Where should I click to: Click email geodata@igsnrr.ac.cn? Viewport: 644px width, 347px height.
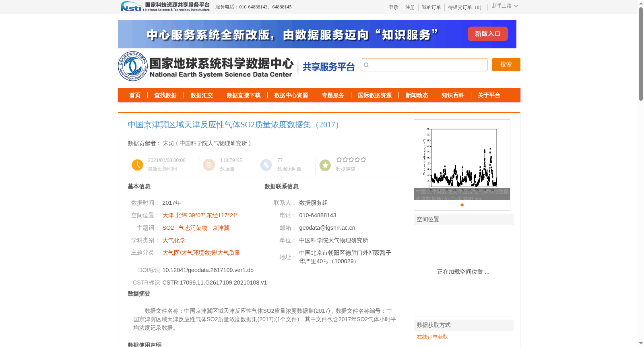tap(327, 228)
